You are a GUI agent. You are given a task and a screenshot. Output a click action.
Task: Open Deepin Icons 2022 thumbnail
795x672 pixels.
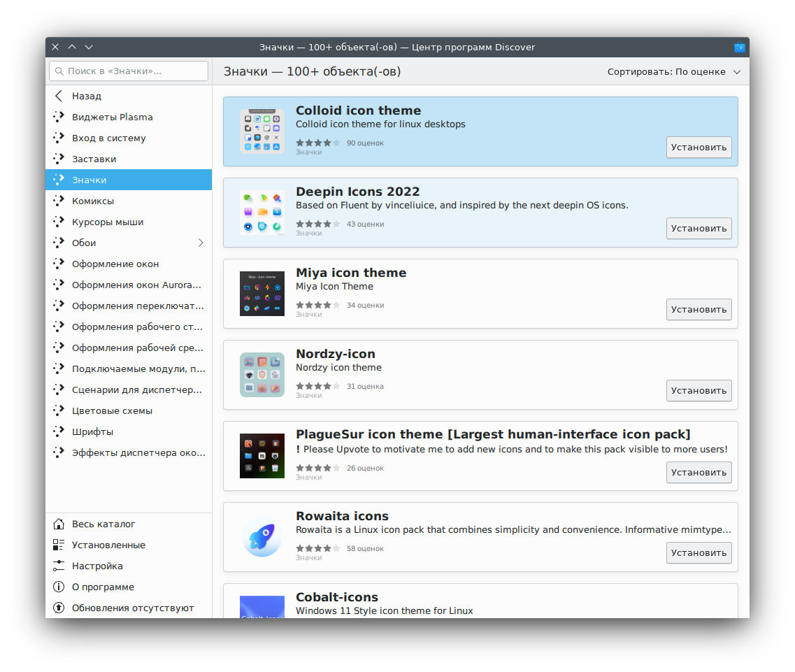pyautogui.click(x=262, y=212)
